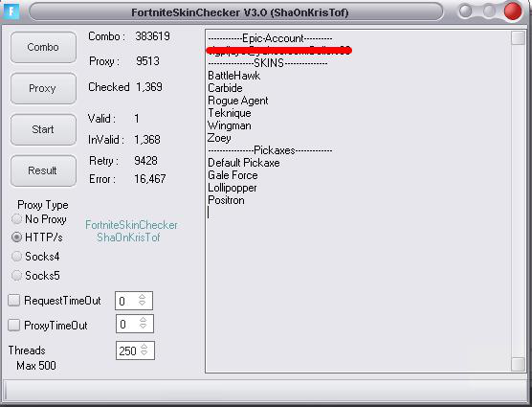The width and height of the screenshot is (532, 407).
Task: Enable the ProxyTimeOut checkbox
Action: pyautogui.click(x=14, y=325)
